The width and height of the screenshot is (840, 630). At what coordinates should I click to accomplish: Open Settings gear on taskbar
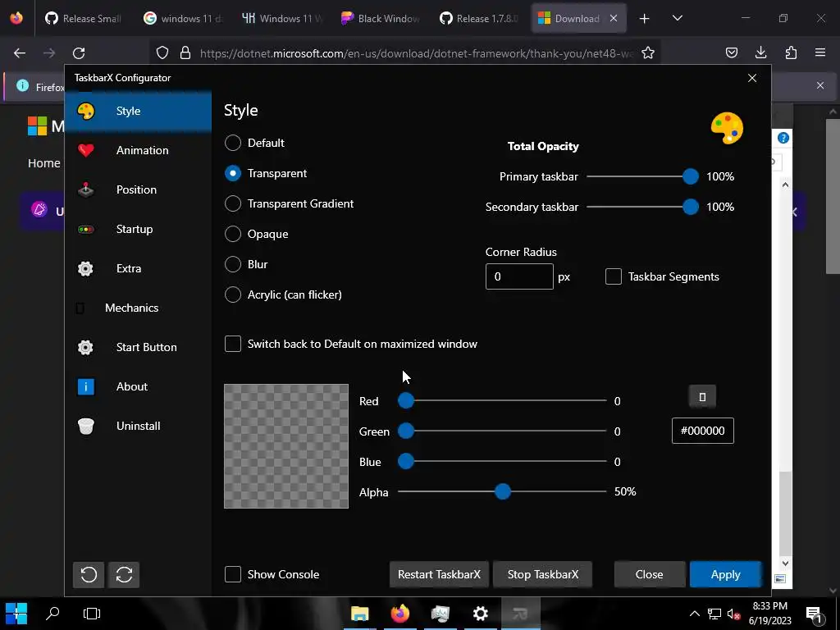click(481, 614)
